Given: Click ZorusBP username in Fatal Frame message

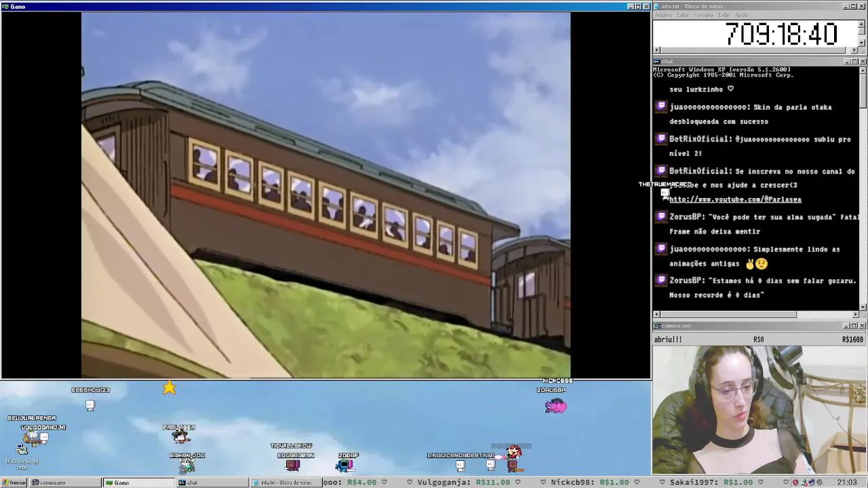Looking at the screenshot, I should pyautogui.click(x=686, y=217).
